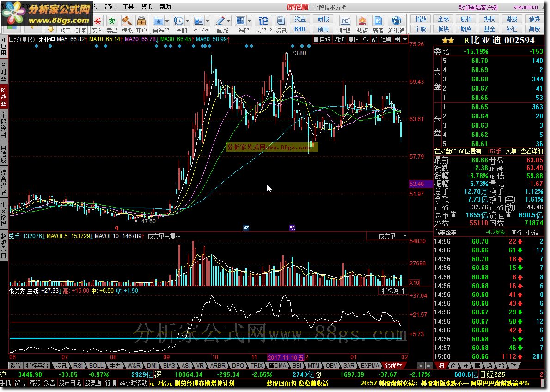Screen dimensions: 550x392
Task: Expand the 画线 dropdown arrow
Action: coord(228,21)
